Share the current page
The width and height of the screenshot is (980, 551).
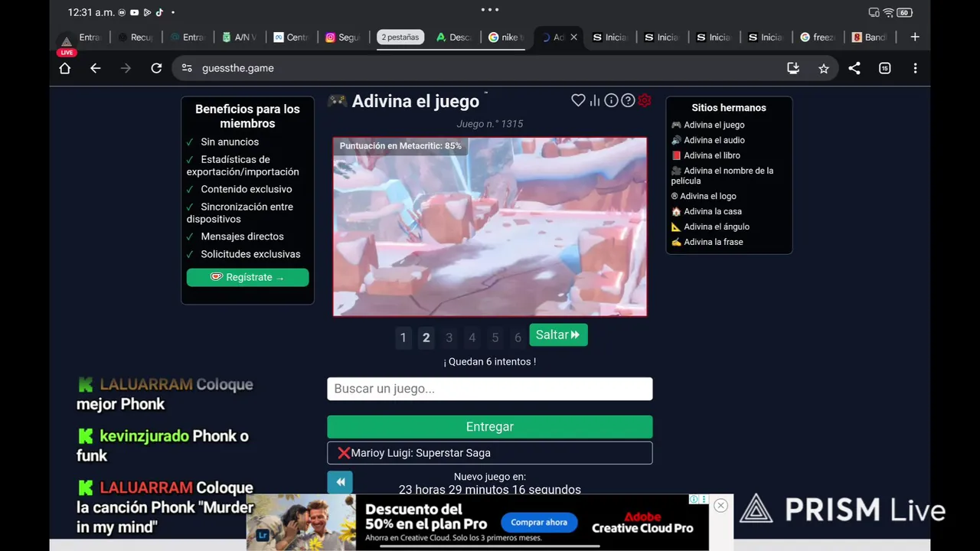[854, 68]
